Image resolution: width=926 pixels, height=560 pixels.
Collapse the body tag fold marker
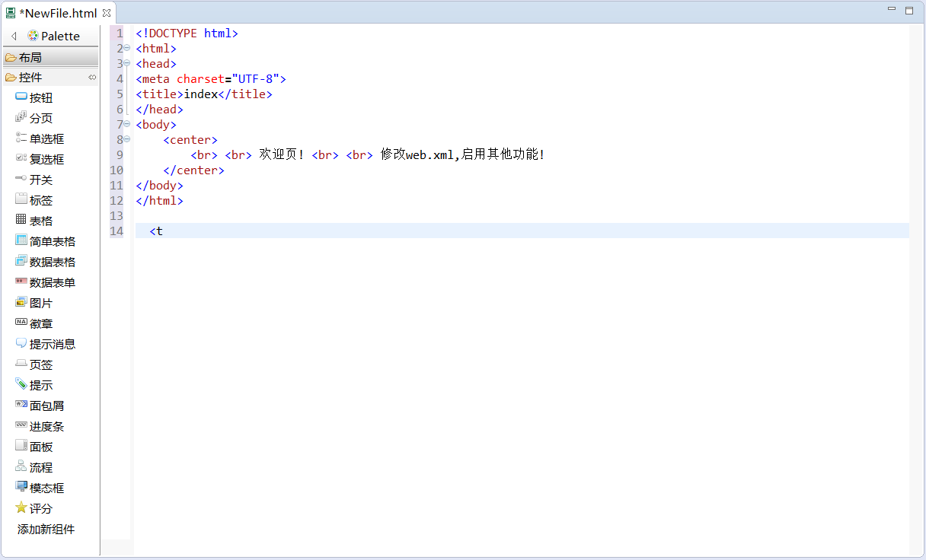point(127,125)
